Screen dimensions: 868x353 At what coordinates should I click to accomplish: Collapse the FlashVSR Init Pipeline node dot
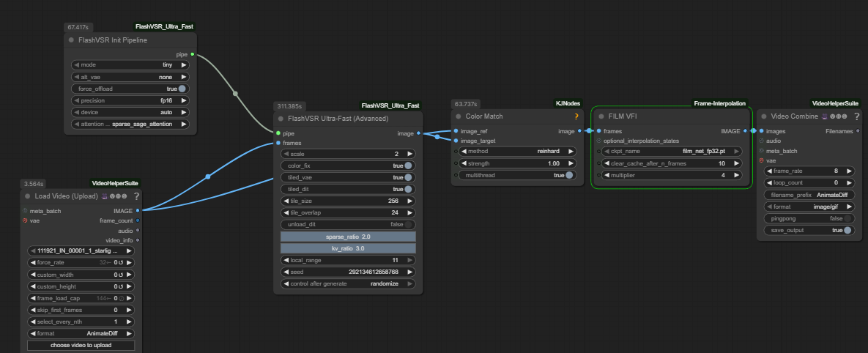coord(71,40)
